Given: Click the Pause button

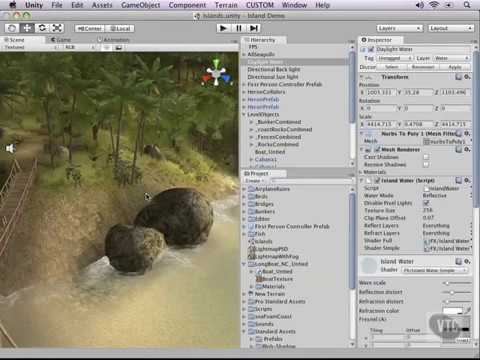Looking at the screenshot, I should [239, 28].
